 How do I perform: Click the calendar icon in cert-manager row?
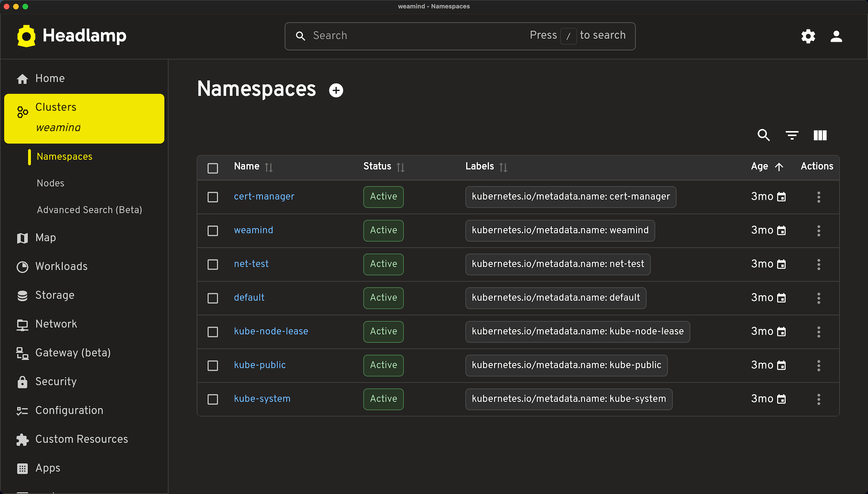click(781, 197)
